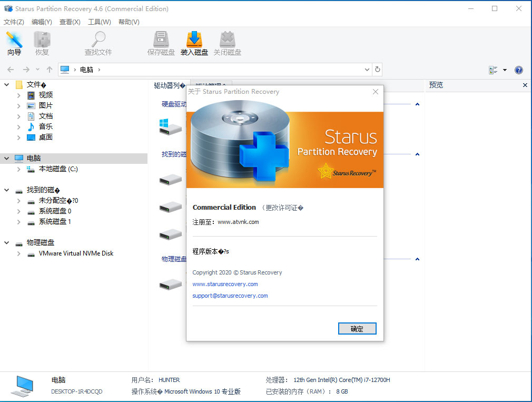Click support@starusrecovery.com email link
This screenshot has height=402, width=532.
pyautogui.click(x=230, y=296)
